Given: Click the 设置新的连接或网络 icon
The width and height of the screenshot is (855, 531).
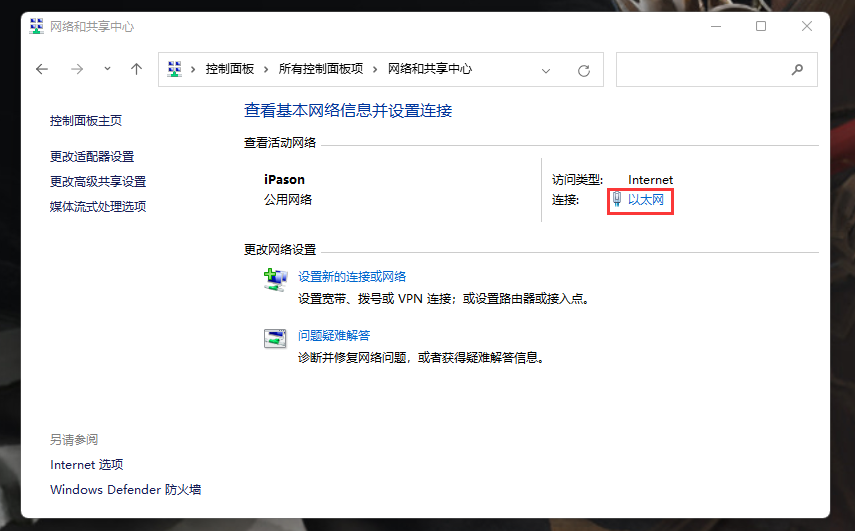Looking at the screenshot, I should [274, 279].
